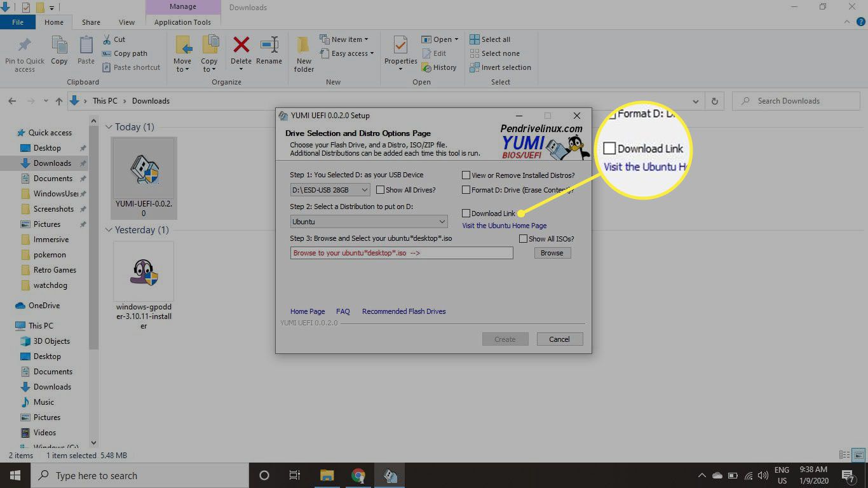This screenshot has width=868, height=488.
Task: Tick the Show All ISOs checkbox
Action: (524, 239)
